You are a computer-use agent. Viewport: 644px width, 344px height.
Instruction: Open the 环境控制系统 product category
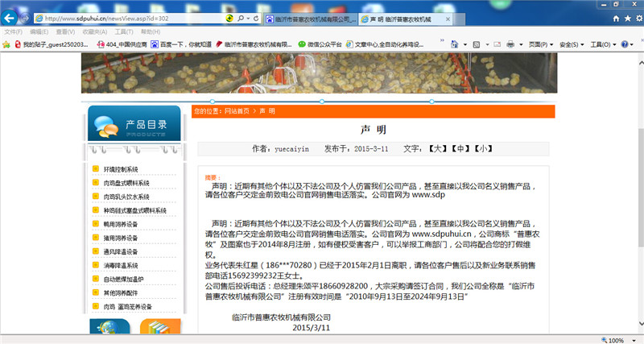pyautogui.click(x=121, y=169)
